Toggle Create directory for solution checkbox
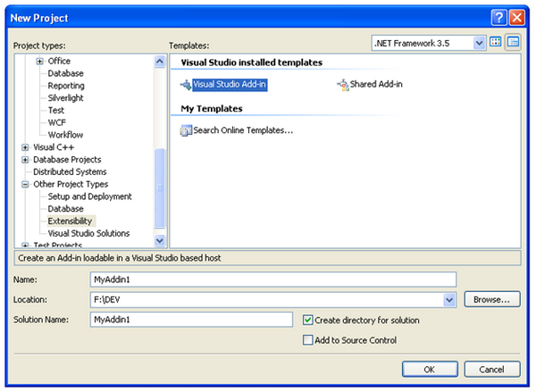 pos(307,321)
